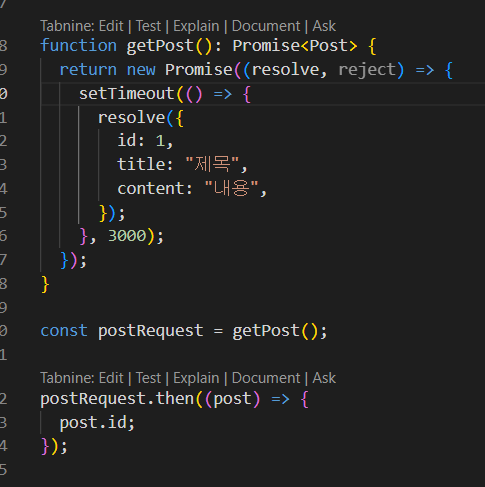Click the string "내용"
Screen dimensions: 485x487
point(231,188)
